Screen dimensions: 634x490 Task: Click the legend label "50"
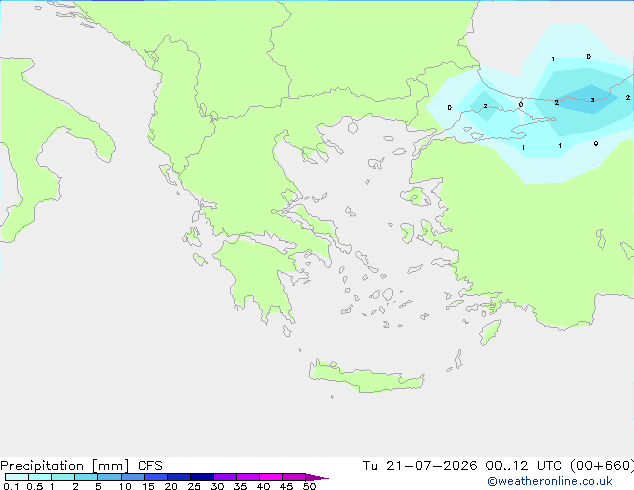309,486
